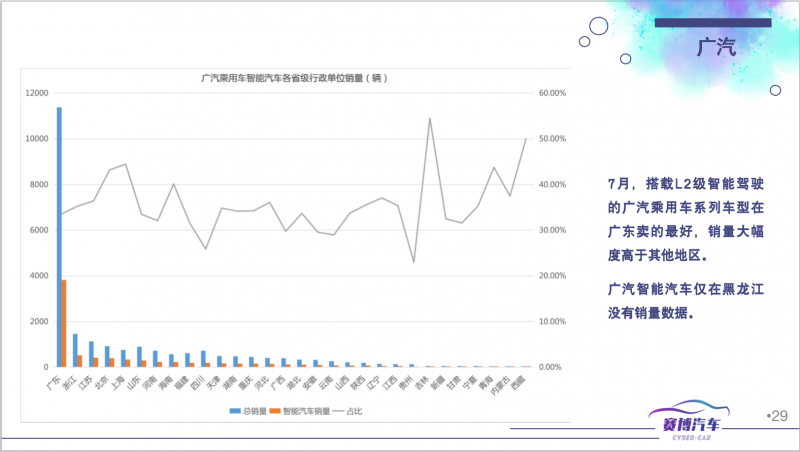Viewport: 800px width, 452px height.
Task: Click the 江苏 axis label
Action: click(x=85, y=383)
